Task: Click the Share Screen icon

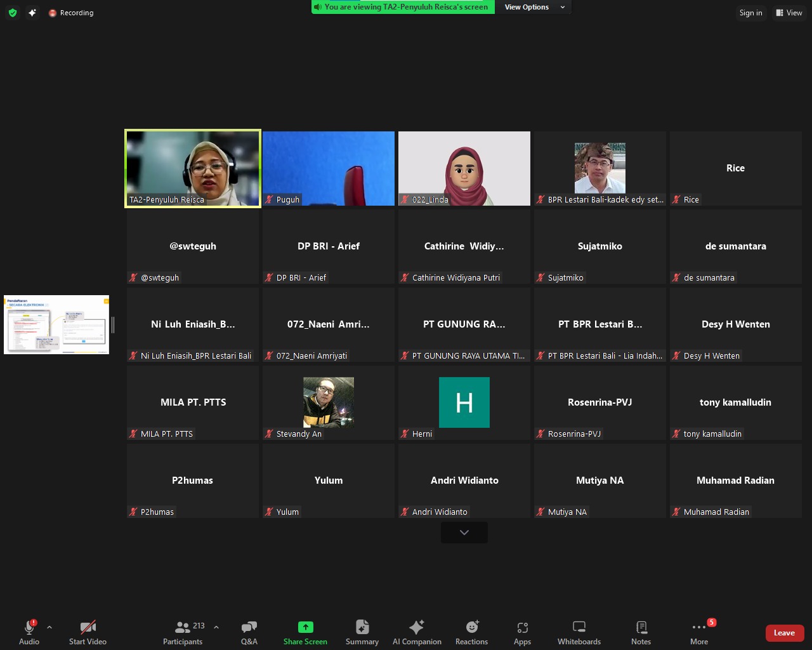Action: [305, 627]
